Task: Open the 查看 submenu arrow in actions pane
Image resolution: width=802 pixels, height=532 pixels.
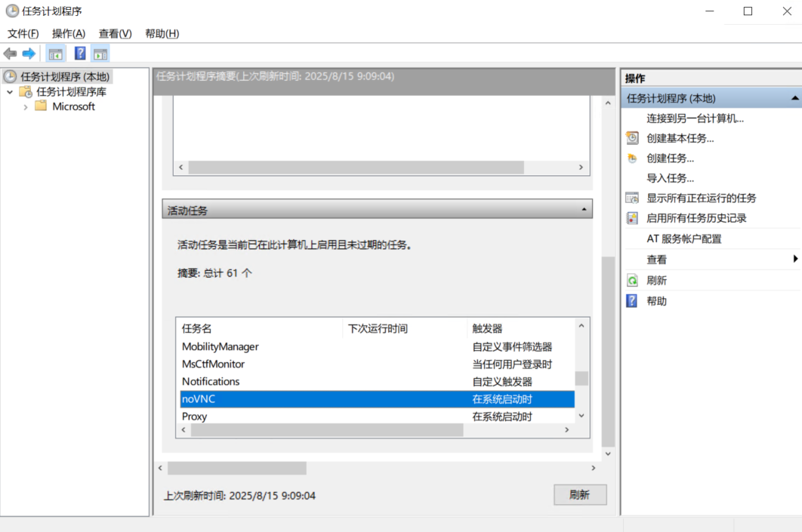Action: click(x=795, y=259)
